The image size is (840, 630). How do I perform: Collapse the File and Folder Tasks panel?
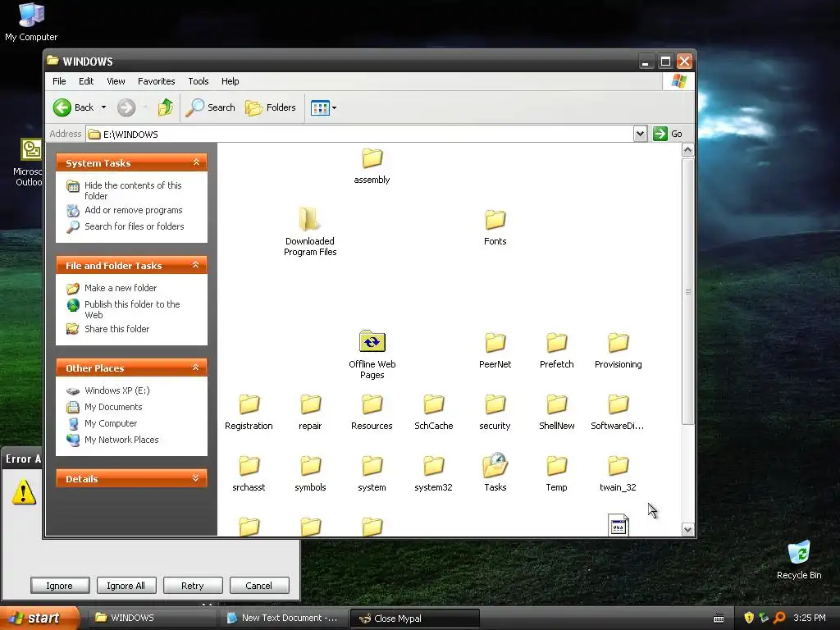pos(196,265)
